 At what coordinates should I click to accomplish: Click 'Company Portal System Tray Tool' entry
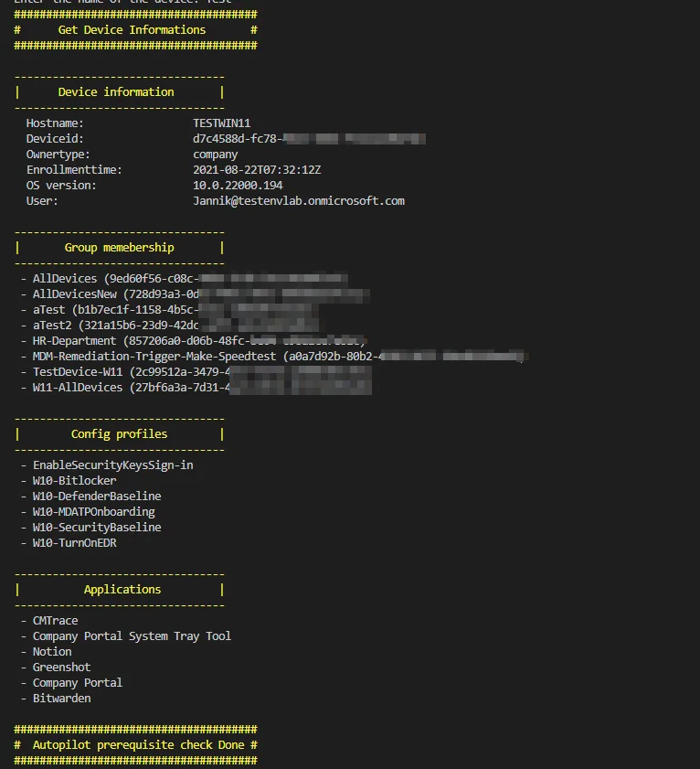tap(126, 636)
